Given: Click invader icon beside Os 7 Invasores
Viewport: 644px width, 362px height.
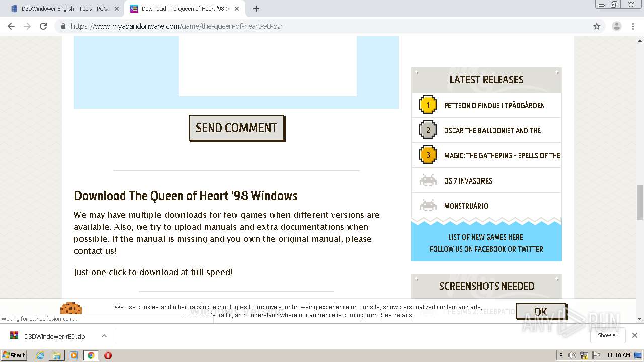Looking at the screenshot, I should pyautogui.click(x=428, y=180).
